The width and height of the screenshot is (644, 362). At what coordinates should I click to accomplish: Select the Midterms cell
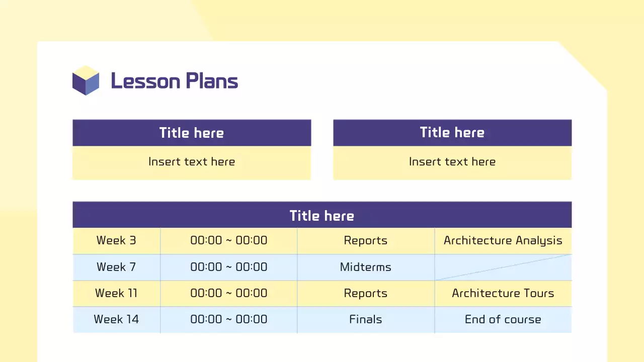pyautogui.click(x=366, y=267)
